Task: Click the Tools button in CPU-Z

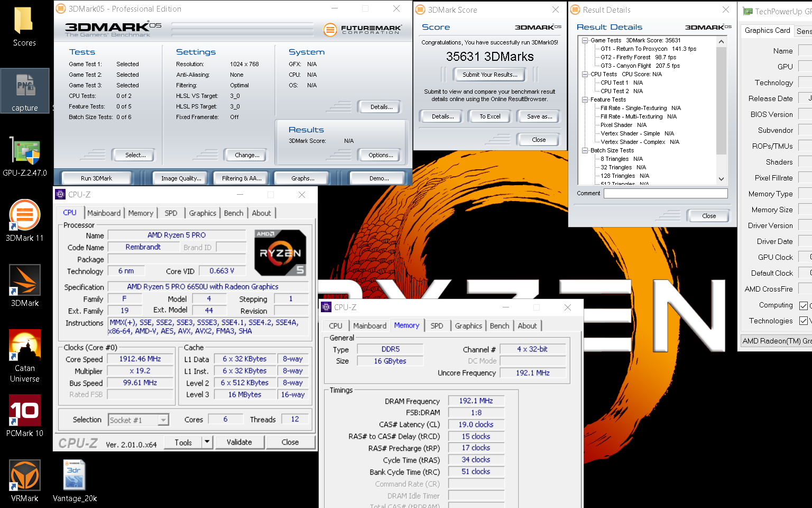Action: click(183, 442)
